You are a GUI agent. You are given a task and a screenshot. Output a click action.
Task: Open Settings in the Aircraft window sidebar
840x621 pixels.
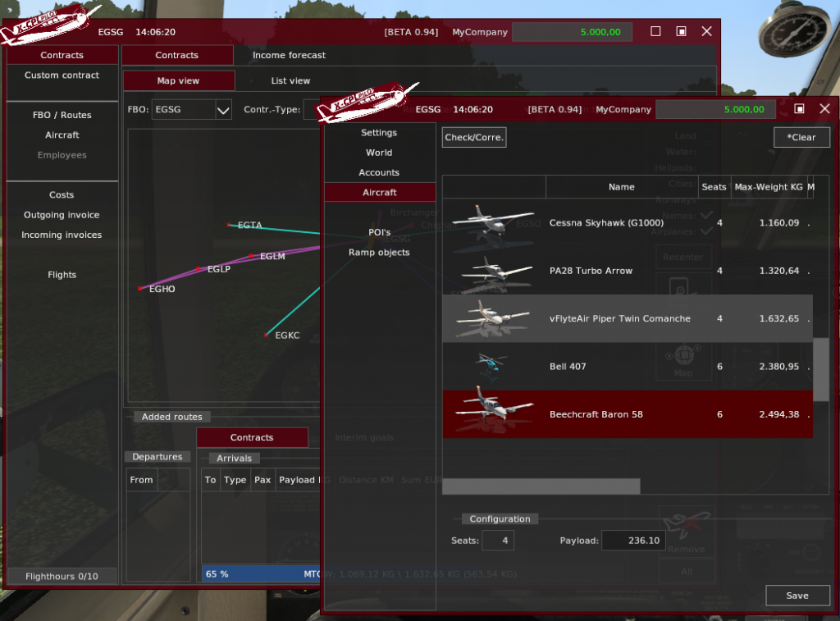[x=379, y=132]
